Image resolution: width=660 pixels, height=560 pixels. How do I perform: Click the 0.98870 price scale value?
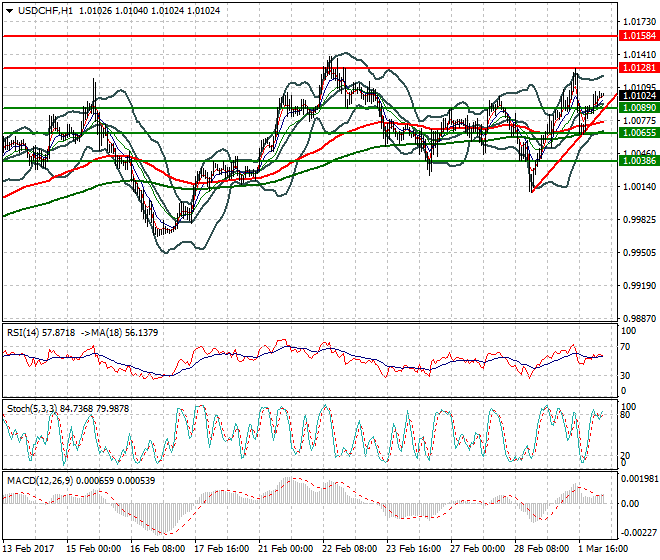[x=639, y=319]
